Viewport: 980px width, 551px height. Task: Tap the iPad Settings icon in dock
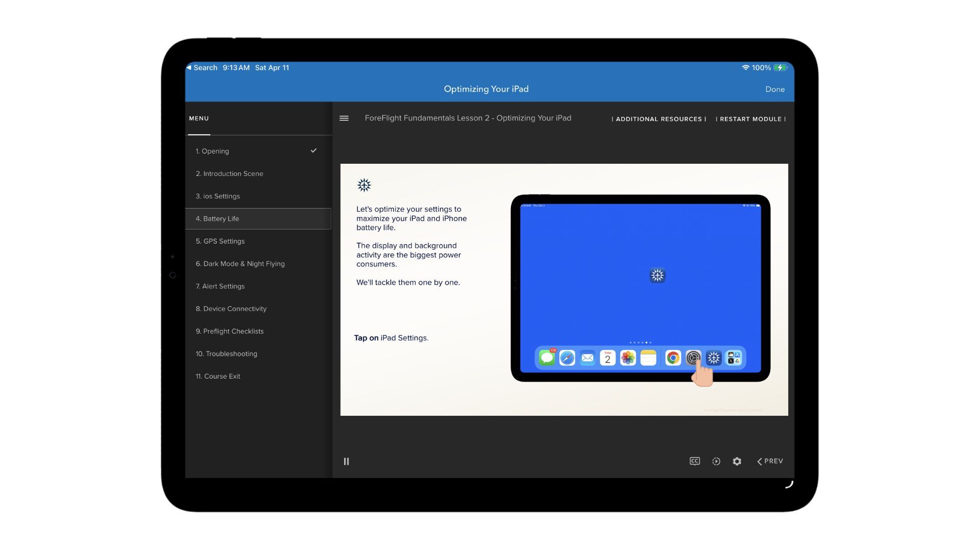(693, 358)
